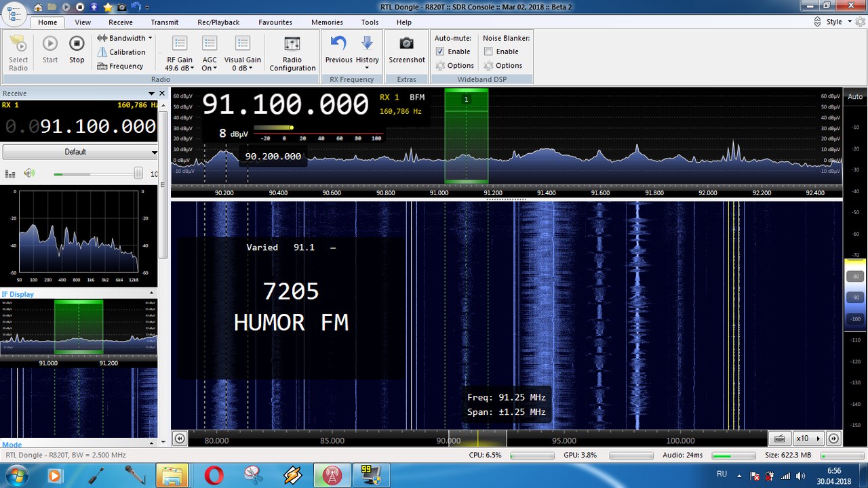
Task: Open the Memories ribbon tab
Action: coord(327,22)
